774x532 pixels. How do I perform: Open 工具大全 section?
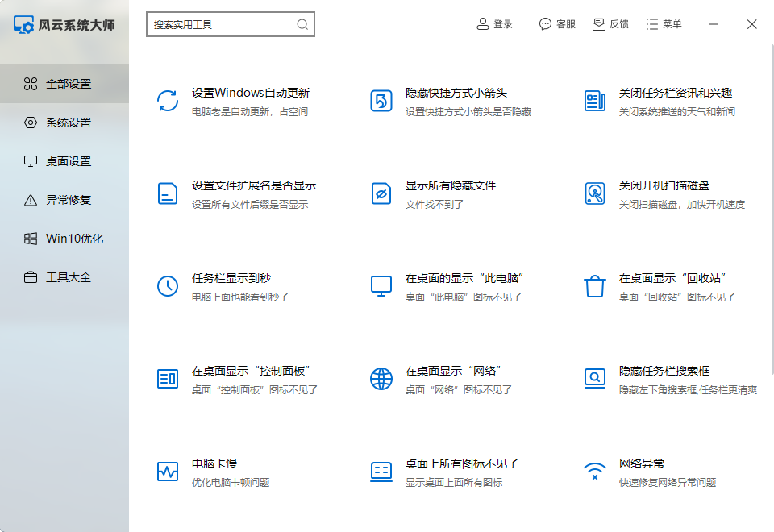pyautogui.click(x=64, y=277)
